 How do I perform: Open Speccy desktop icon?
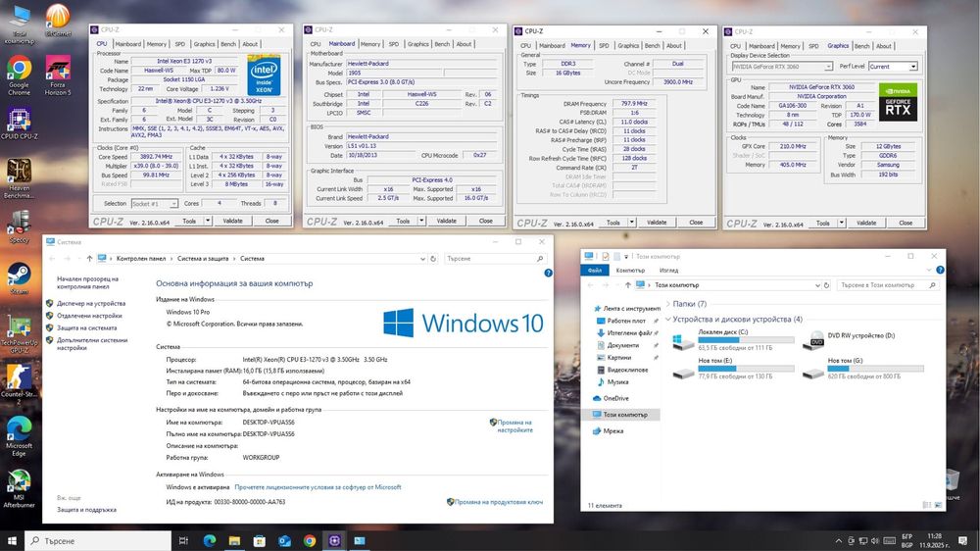pyautogui.click(x=19, y=226)
